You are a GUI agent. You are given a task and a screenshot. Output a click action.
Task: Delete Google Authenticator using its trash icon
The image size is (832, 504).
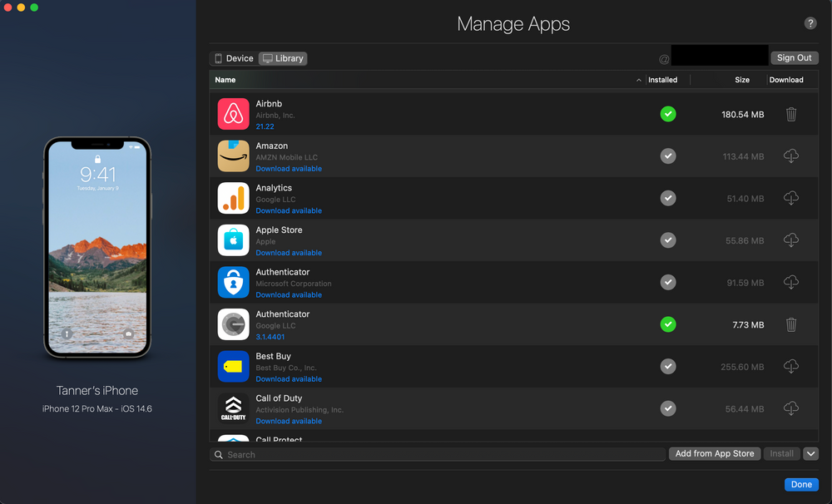point(791,324)
